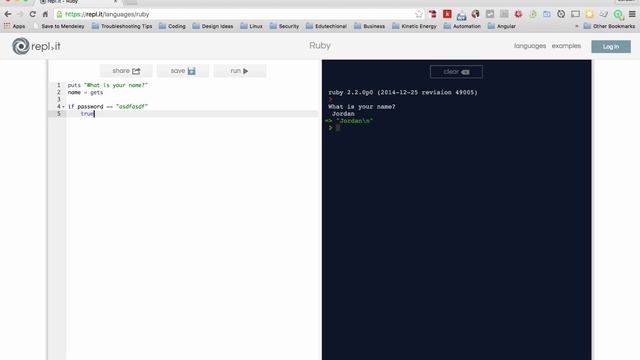Viewport: 640px width, 360px height.
Task: Open the Edutechional bookmark folder
Action: [327, 26]
